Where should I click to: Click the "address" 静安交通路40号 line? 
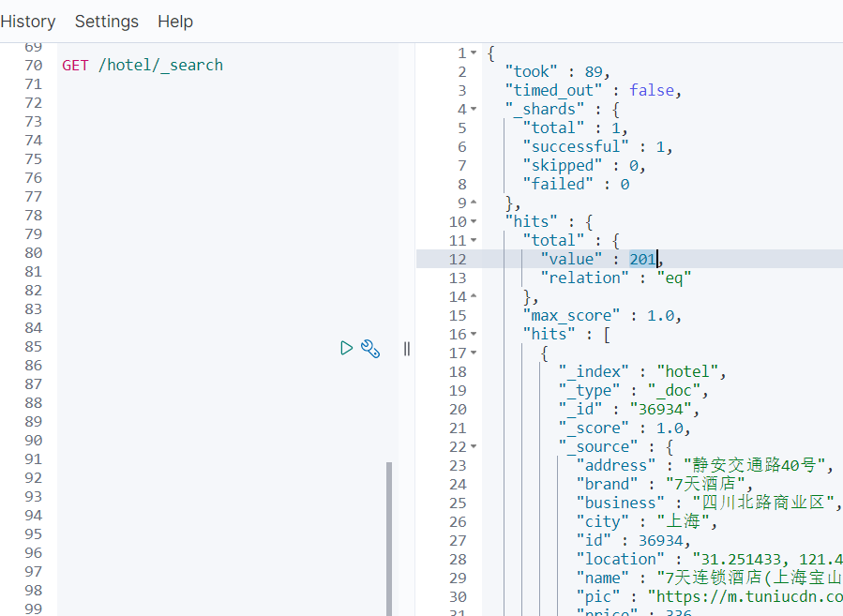tap(705, 465)
